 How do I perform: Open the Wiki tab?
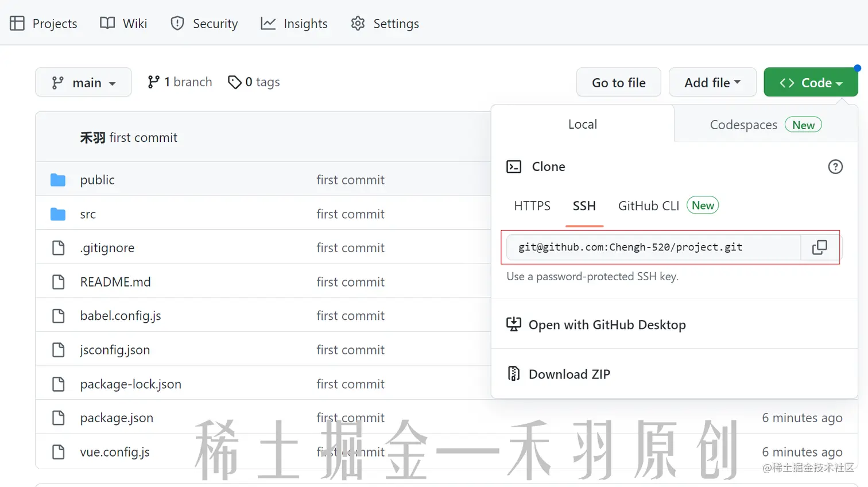(x=123, y=24)
